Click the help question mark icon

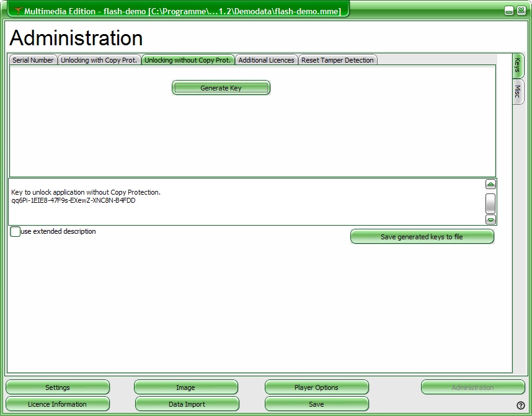click(520, 405)
